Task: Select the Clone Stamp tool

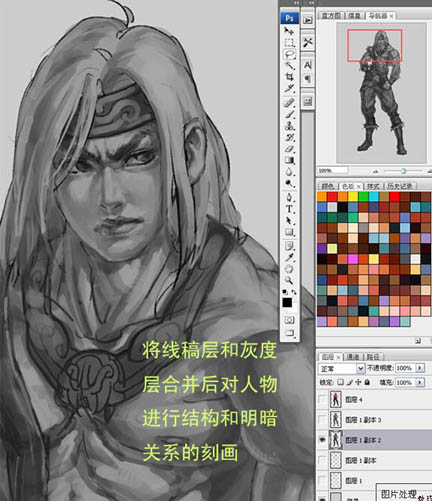Action: [x=289, y=126]
